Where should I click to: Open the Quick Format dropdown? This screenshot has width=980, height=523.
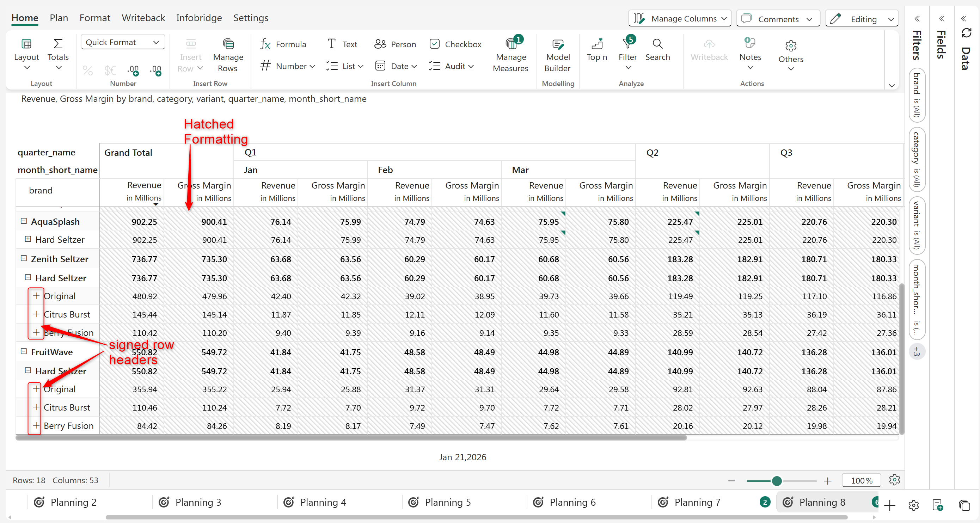point(123,42)
